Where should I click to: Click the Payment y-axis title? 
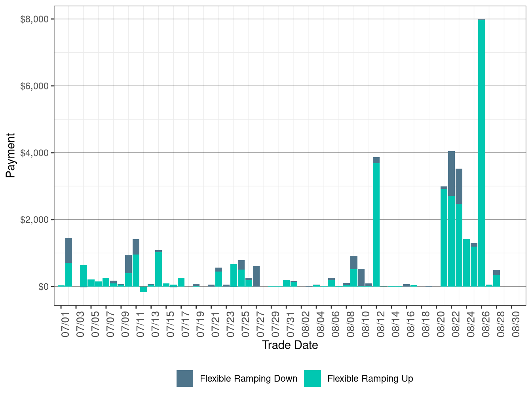11,154
